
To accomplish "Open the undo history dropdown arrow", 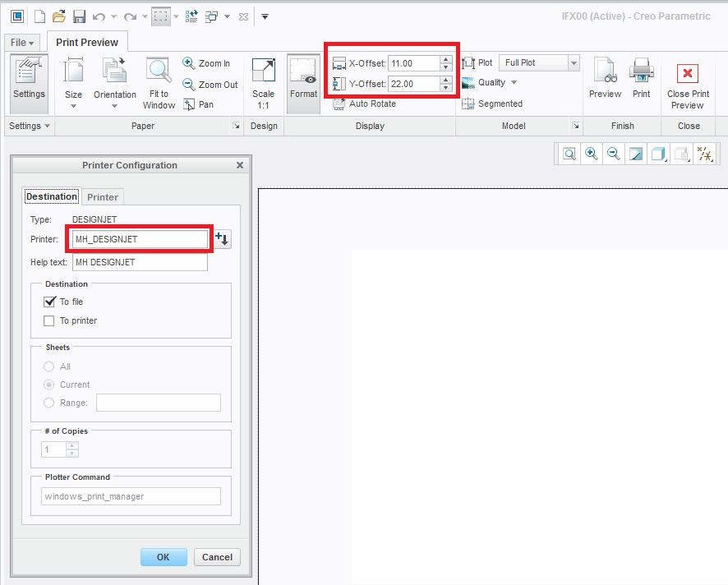I will pyautogui.click(x=113, y=16).
